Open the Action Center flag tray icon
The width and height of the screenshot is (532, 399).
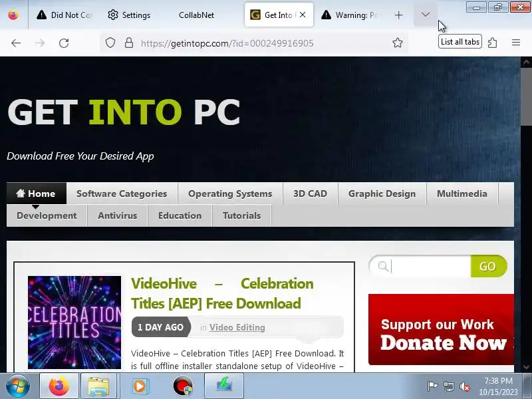click(x=432, y=386)
